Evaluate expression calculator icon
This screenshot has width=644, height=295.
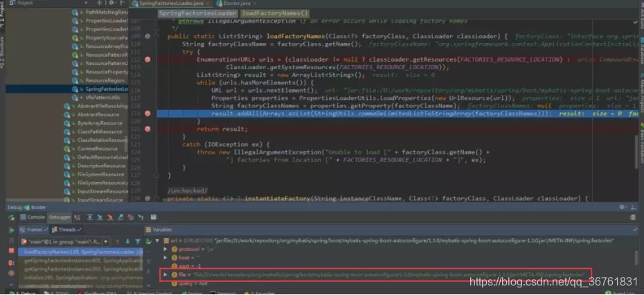pos(154,217)
